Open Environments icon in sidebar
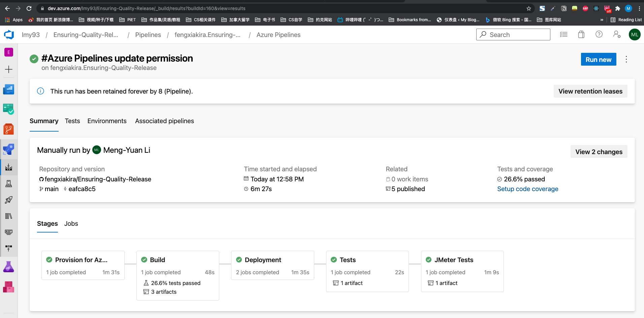The image size is (644, 318). click(9, 183)
